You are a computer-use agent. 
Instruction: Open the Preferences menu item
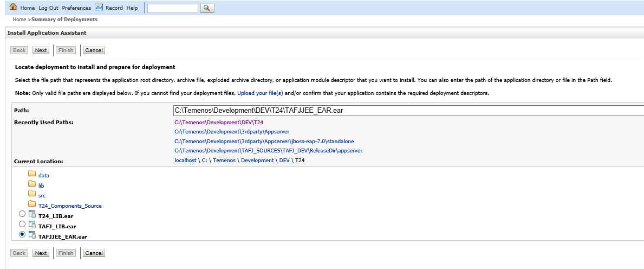point(76,8)
